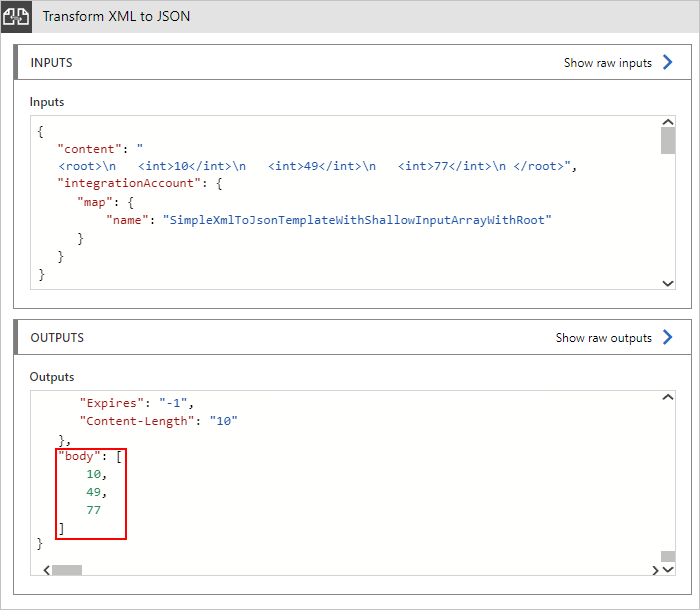Click the "body" key in Outputs
Screen dimensions: 700x610
[x=77, y=456]
